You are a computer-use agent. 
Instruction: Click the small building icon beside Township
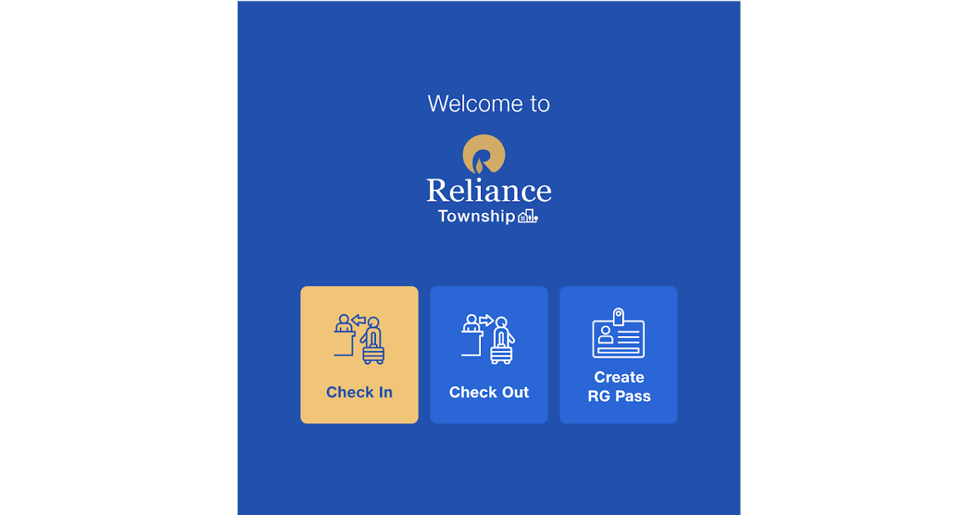pyautogui.click(x=528, y=216)
